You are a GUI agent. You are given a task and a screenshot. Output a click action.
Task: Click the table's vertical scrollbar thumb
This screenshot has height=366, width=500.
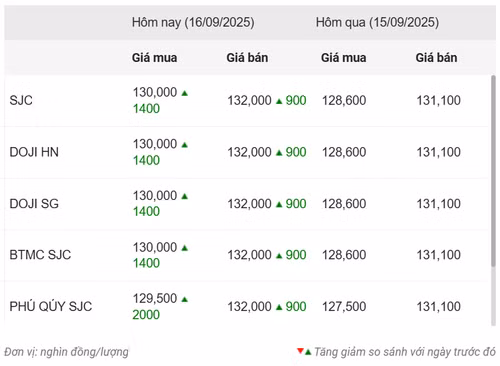click(x=494, y=171)
